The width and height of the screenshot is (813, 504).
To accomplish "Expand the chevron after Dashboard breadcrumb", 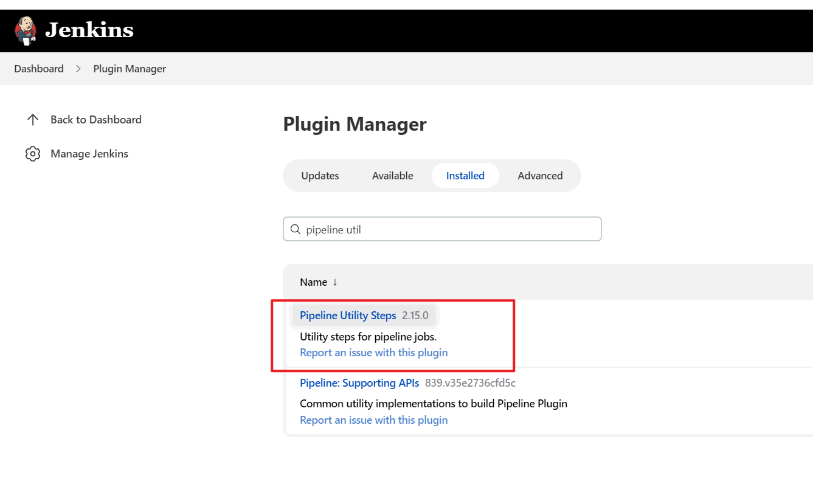I will [78, 69].
